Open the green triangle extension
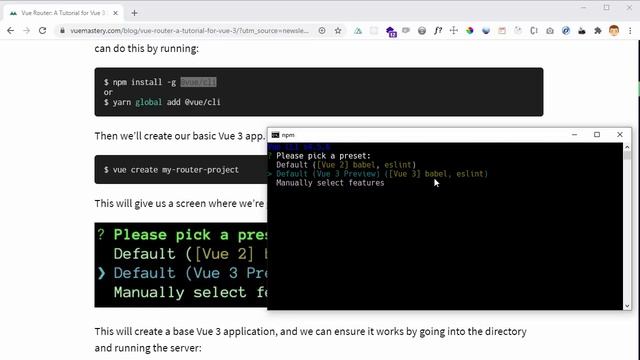This screenshot has width=640, height=360. [x=358, y=31]
